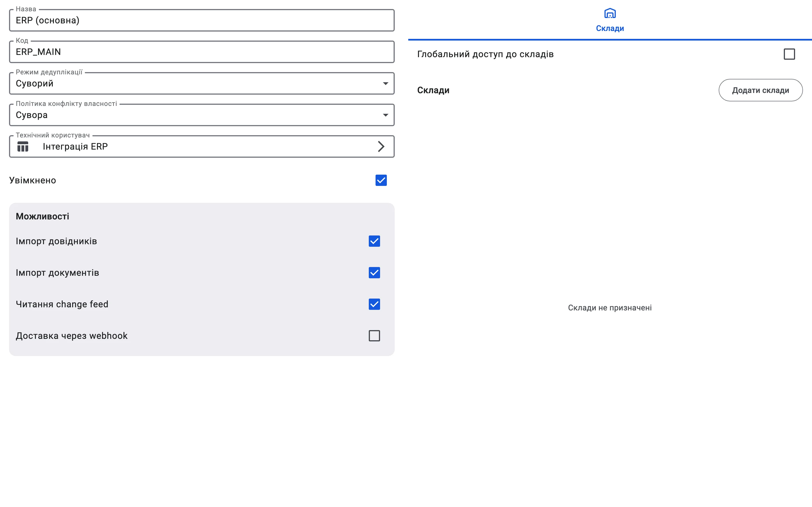Select the Суворий deduplication value
Viewport: 812px width, 507px height.
click(x=35, y=83)
